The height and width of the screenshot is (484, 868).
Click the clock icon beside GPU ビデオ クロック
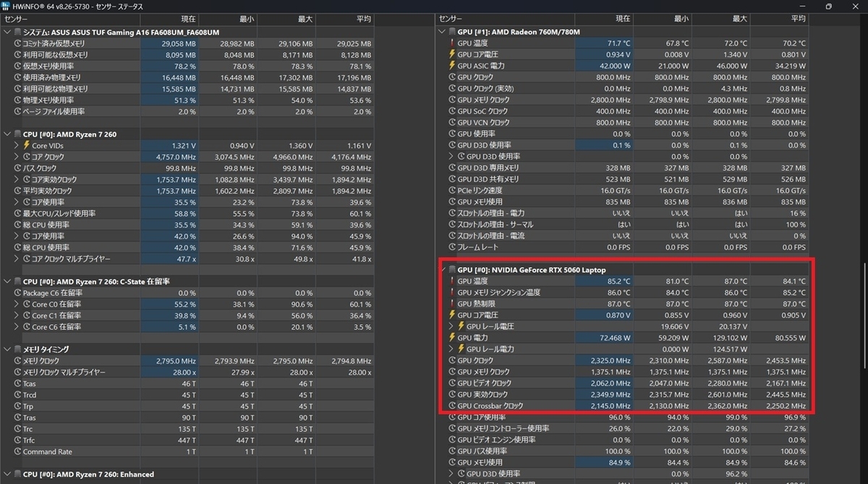(x=452, y=383)
